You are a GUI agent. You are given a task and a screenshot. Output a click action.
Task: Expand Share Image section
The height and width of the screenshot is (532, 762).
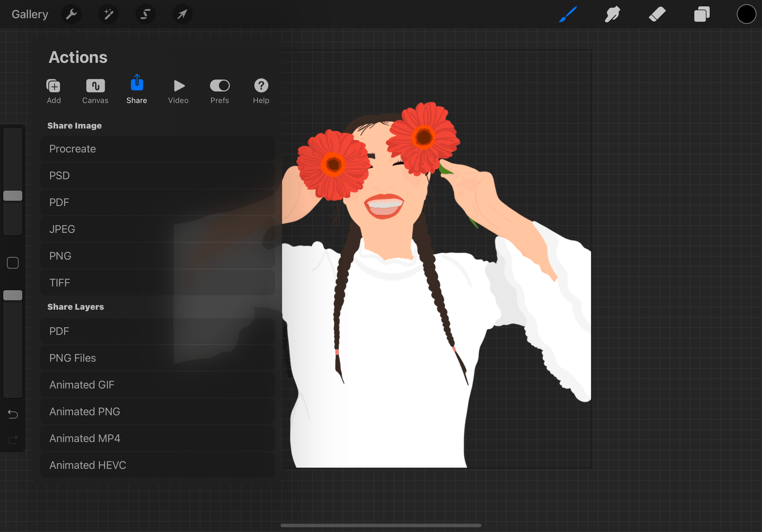[x=74, y=125]
